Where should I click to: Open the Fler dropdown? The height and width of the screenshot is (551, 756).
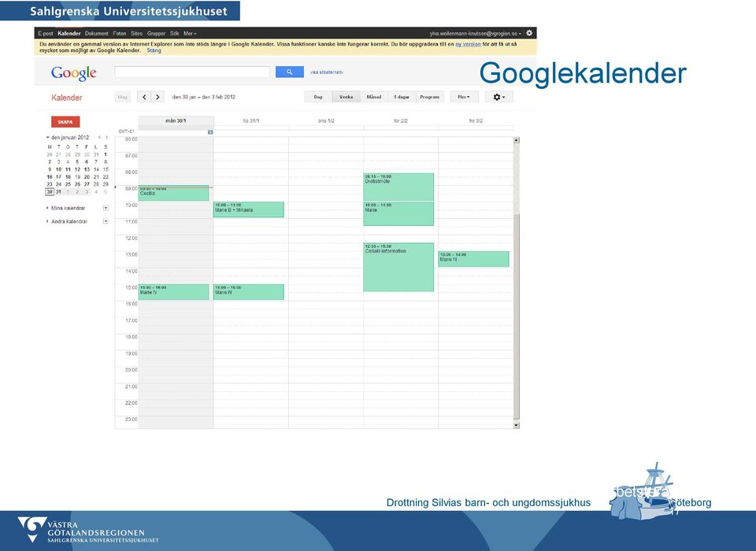(x=464, y=97)
